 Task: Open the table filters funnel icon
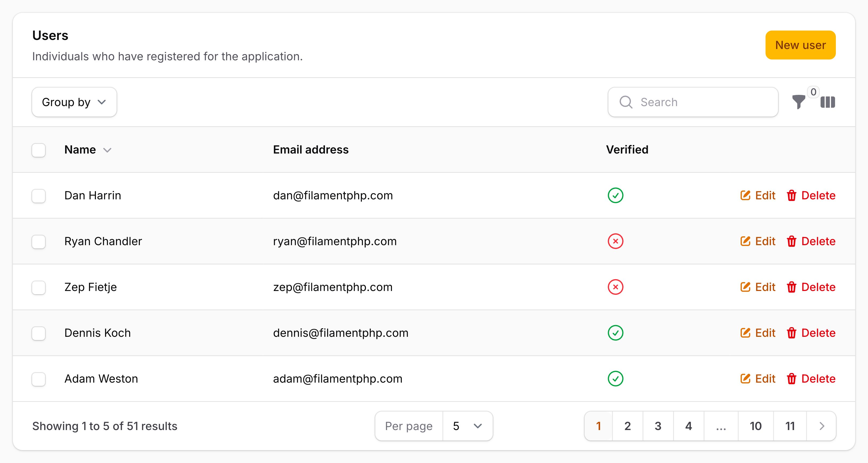(798, 102)
